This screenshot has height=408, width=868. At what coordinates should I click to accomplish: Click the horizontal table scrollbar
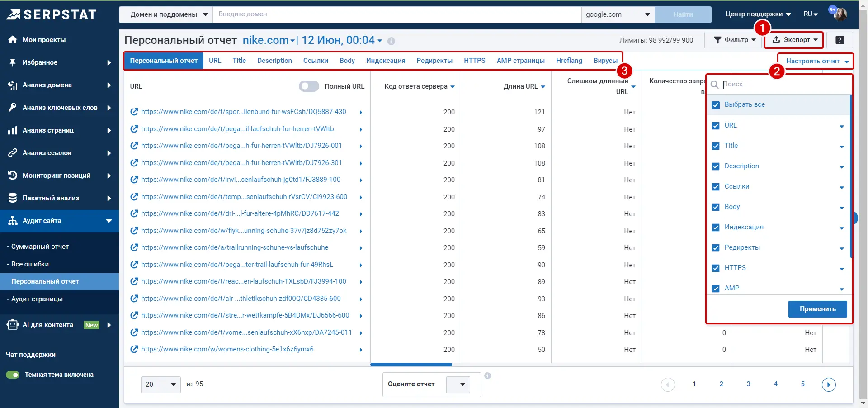411,365
